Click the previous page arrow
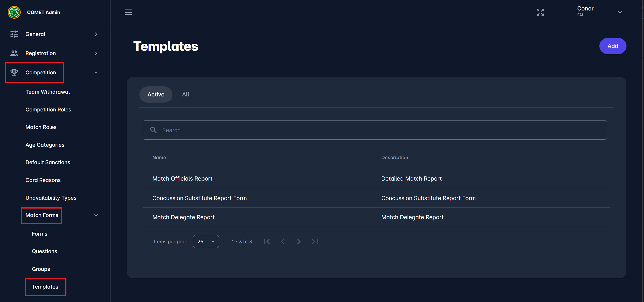 tap(283, 242)
